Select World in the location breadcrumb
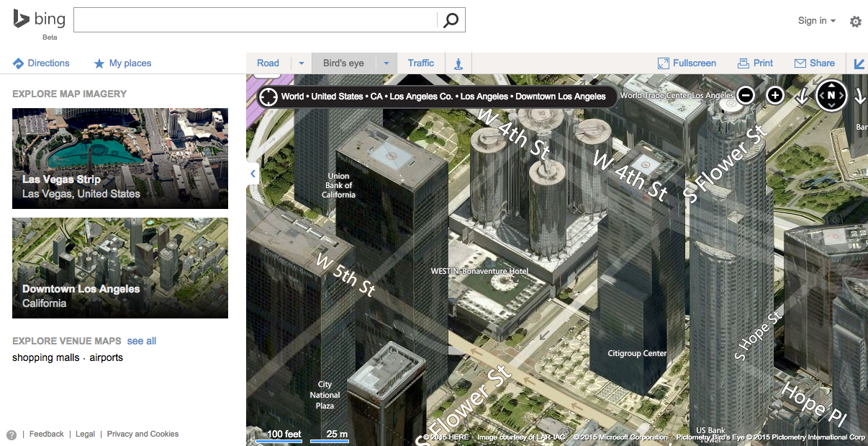Viewport: 868px width, 446px height. coord(292,97)
